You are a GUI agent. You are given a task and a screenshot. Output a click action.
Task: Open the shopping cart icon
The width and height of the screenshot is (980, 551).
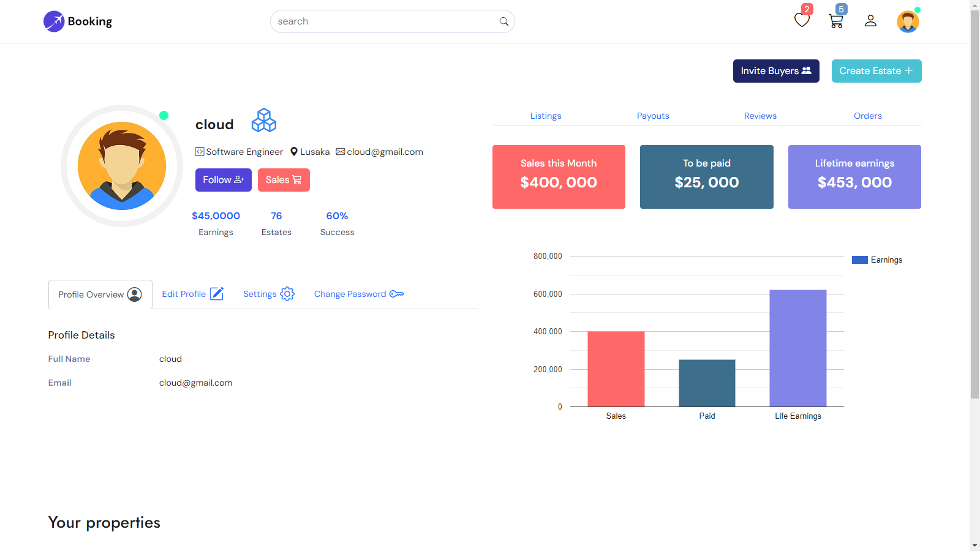coord(835,20)
